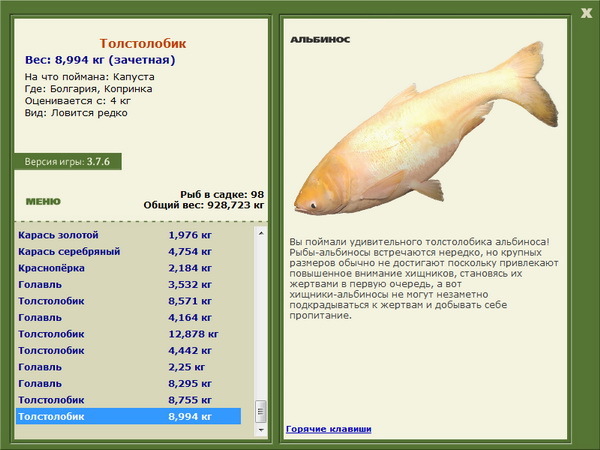This screenshot has height=450, width=600.
Task: Click highlighted Толстолобик 8,994 кг row
Action: tap(128, 416)
